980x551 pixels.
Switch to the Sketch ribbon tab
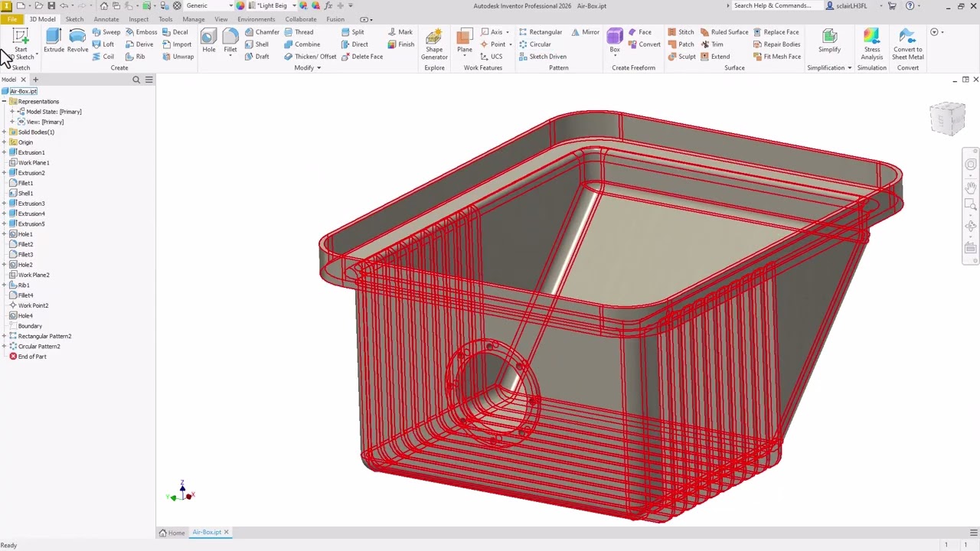74,19
